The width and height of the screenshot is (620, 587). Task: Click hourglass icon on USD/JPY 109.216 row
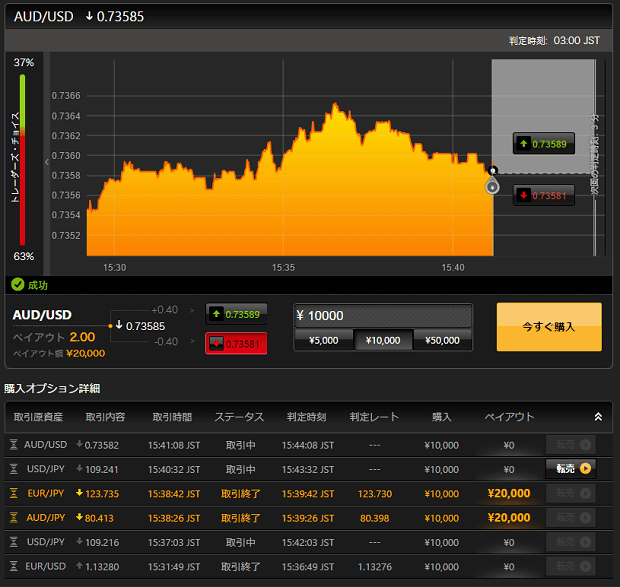pos(14,542)
